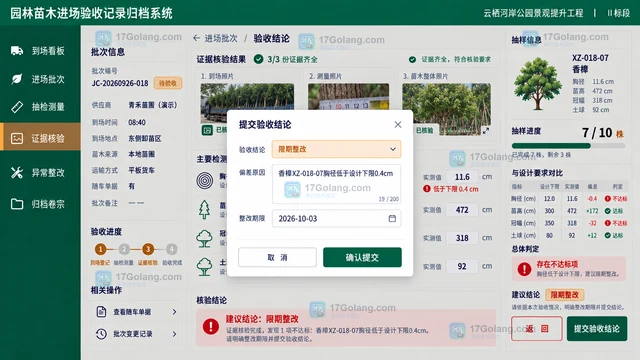Expand 批次变更记录 chevron
The width and height of the screenshot is (640, 360).
174,334
